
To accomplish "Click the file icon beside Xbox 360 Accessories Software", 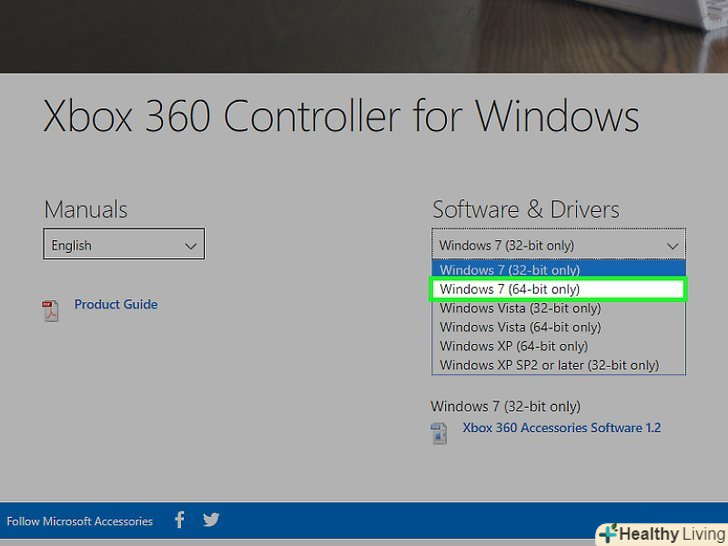I will [x=439, y=434].
